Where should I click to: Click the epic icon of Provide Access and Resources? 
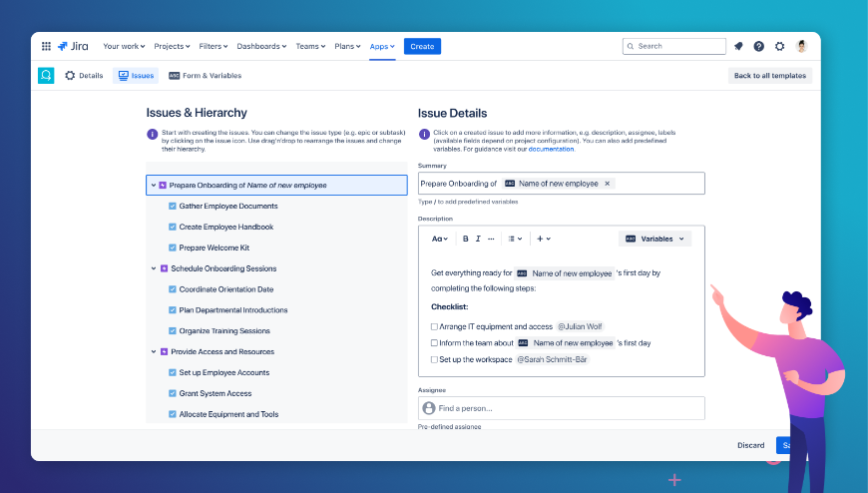click(x=164, y=351)
